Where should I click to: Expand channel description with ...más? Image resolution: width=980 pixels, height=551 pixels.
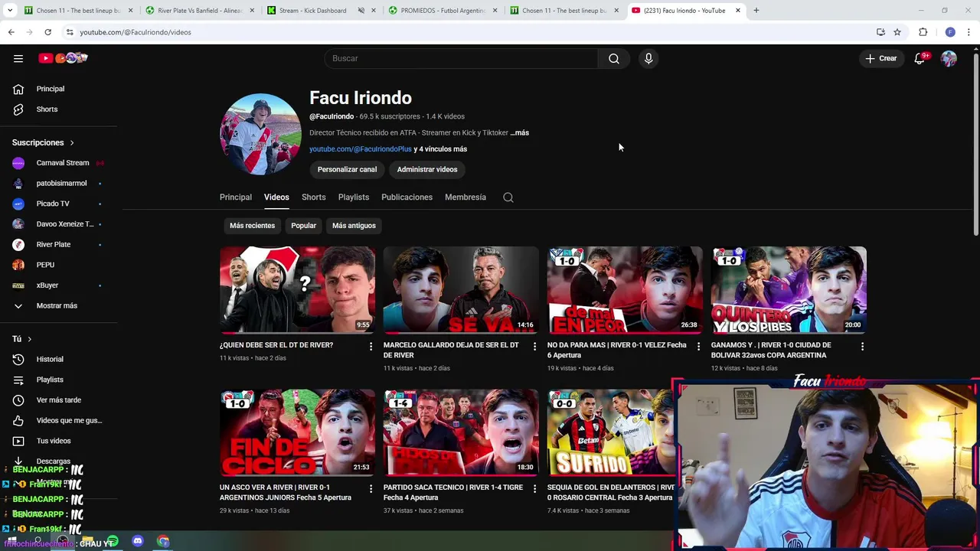click(x=520, y=132)
